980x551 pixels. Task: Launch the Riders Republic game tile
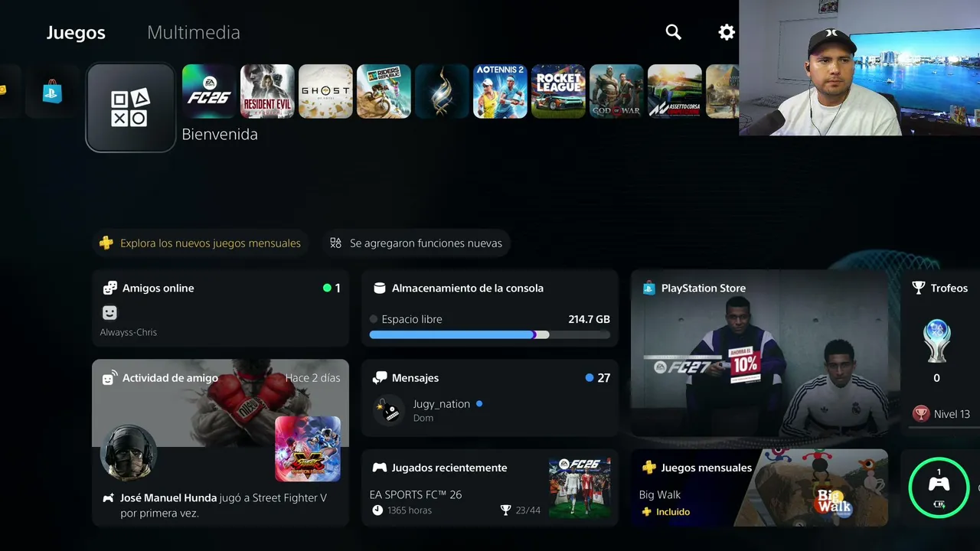[384, 91]
